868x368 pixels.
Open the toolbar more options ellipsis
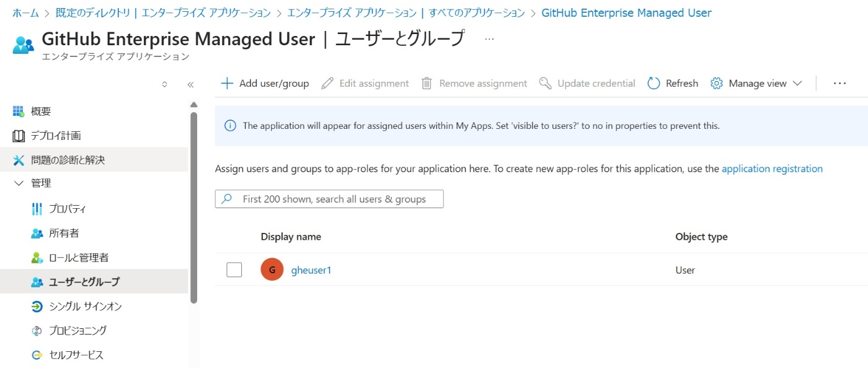[840, 83]
